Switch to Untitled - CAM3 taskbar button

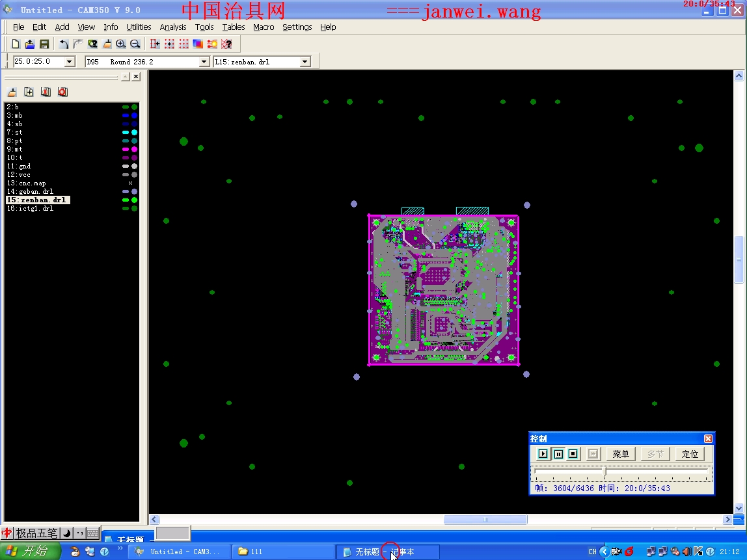coord(180,552)
